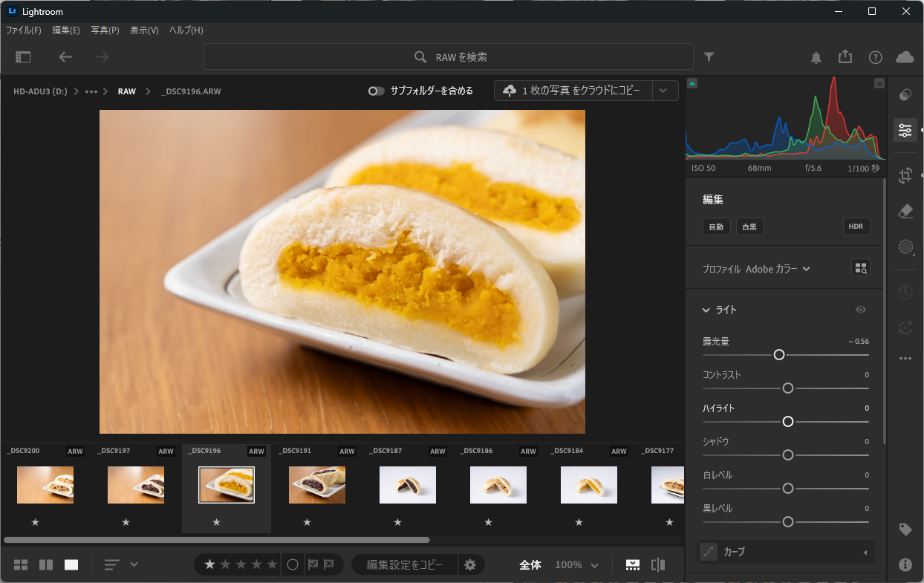This screenshot has width=924, height=583.
Task: Select the Healing eraser tool
Action: point(905,212)
